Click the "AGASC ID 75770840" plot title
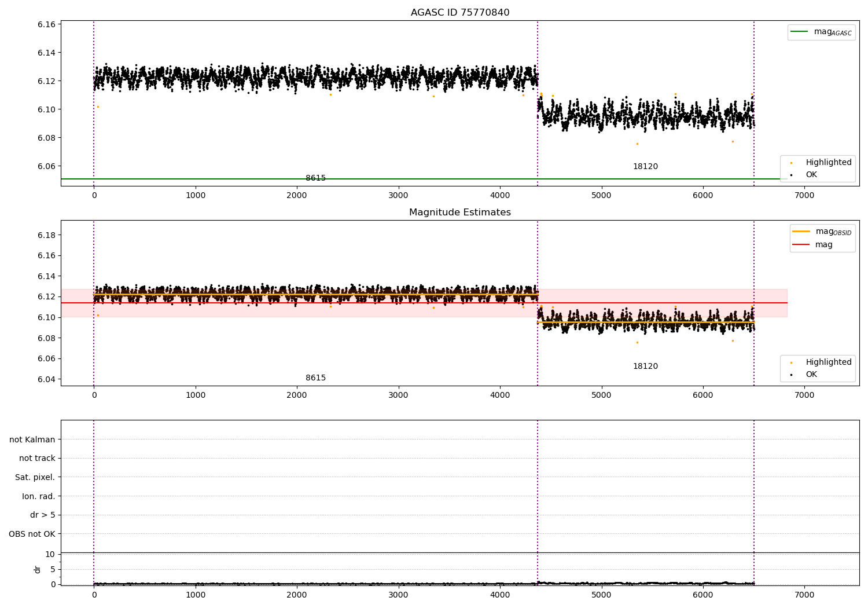Viewport: 868px width, 608px height. [x=460, y=13]
